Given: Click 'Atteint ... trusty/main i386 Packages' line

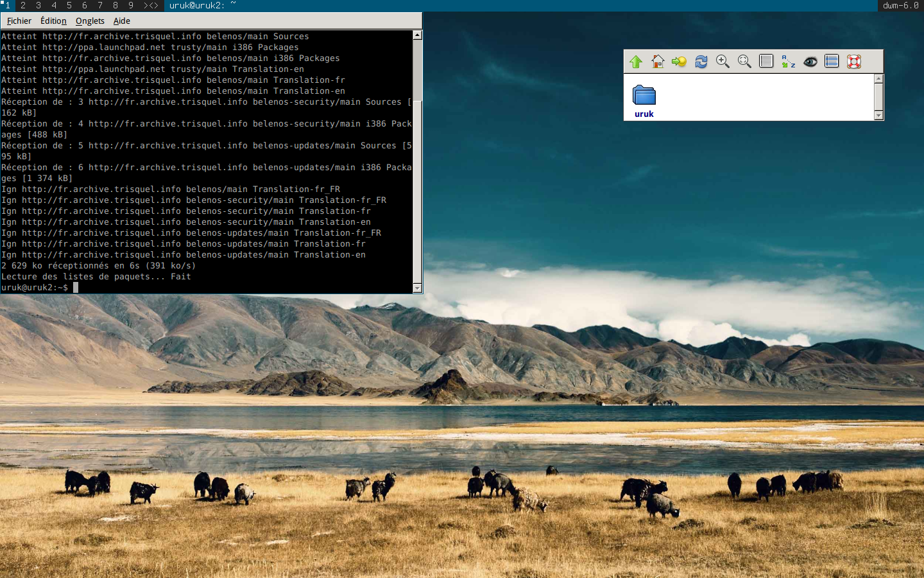Looking at the screenshot, I should [x=150, y=48].
